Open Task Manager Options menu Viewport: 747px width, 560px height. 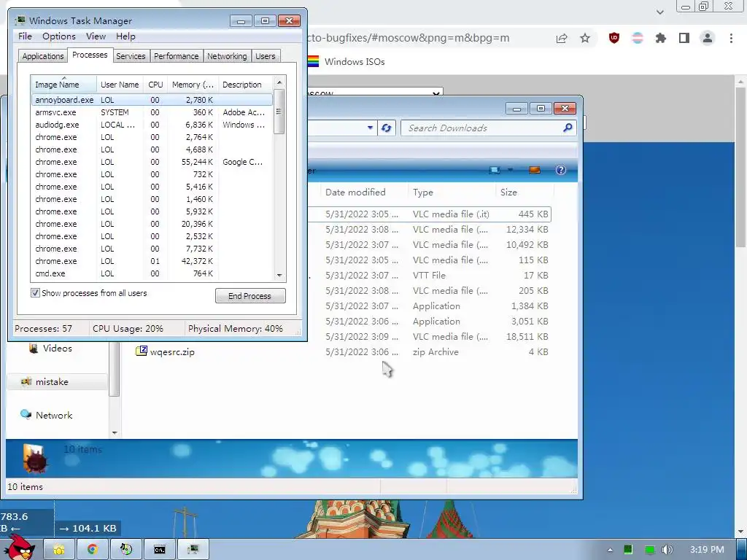59,36
